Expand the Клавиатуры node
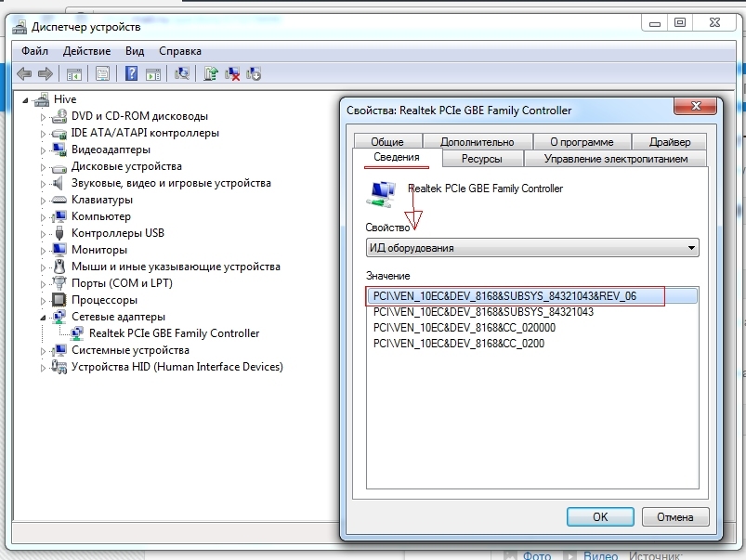This screenshot has height=560, width=746. click(43, 201)
